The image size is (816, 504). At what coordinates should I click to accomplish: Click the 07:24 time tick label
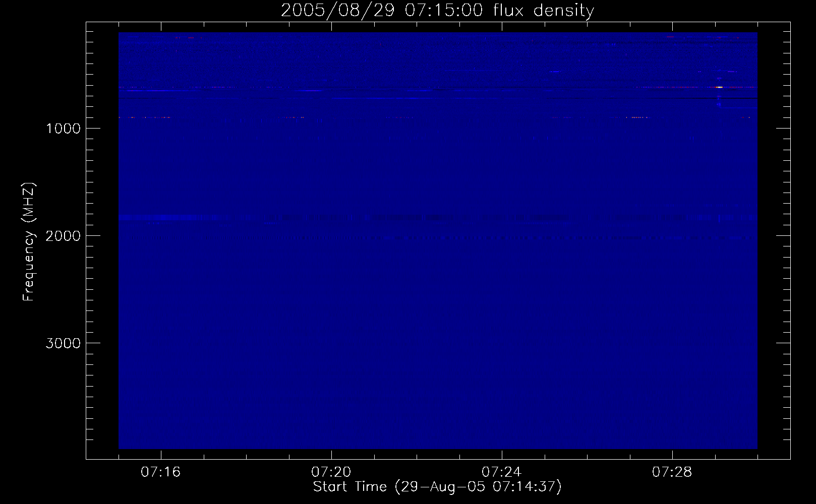(502, 472)
